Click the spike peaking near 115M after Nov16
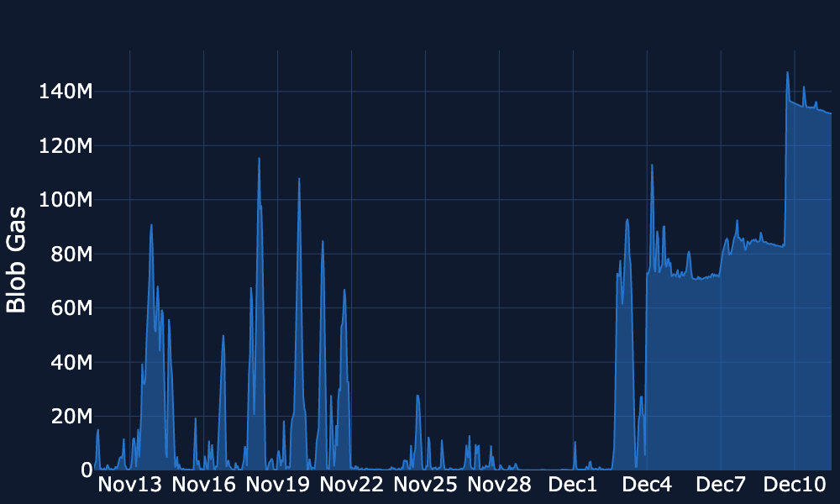Screen dimensions: 840x504 pos(260,159)
